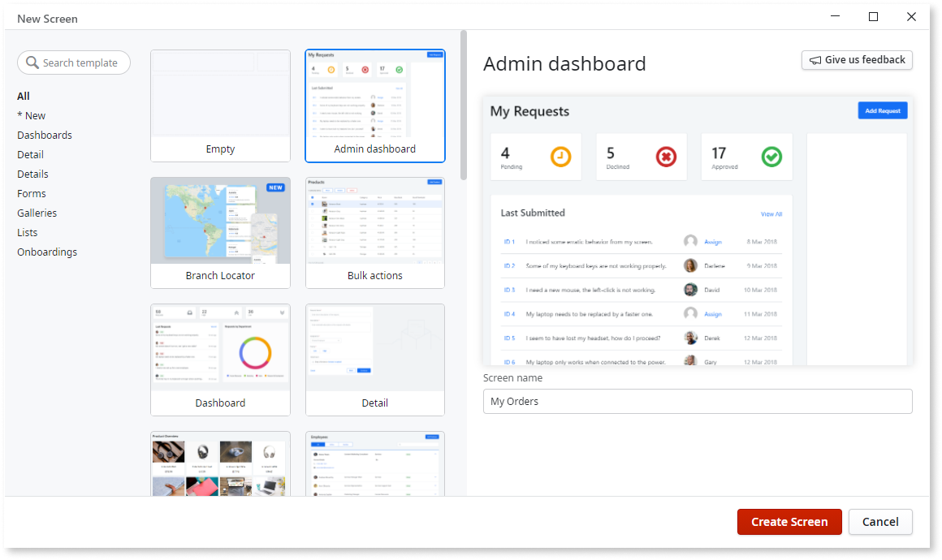Viewport: 942px width, 560px height.
Task: Click the speech bubble icon on Give us feedback
Action: click(x=817, y=59)
